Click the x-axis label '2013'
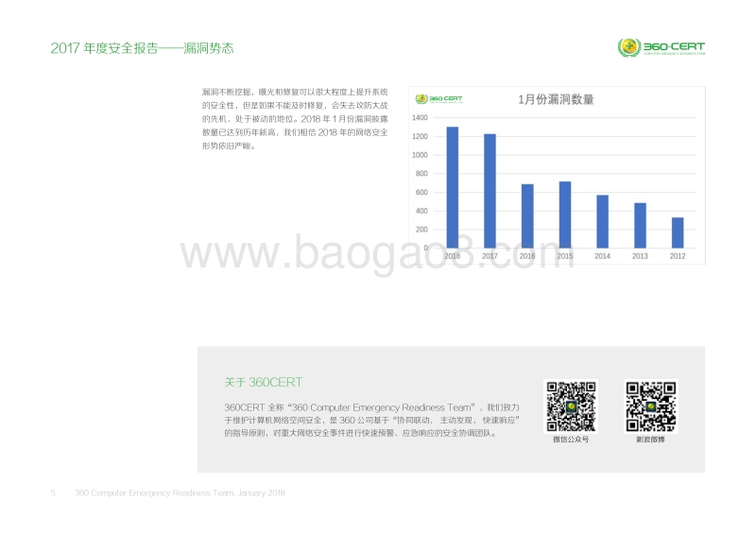Image resolution: width=756 pixels, height=535 pixels. coord(641,256)
